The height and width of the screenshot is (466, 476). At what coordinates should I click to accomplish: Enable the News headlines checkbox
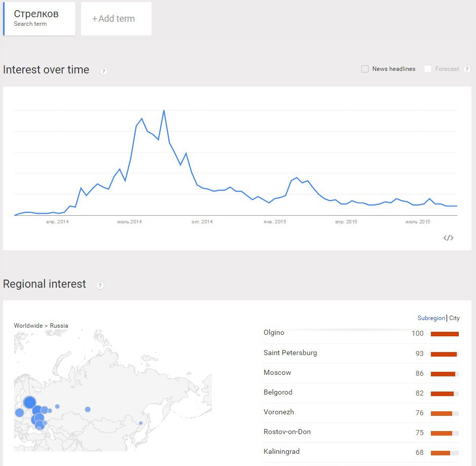[x=365, y=69]
